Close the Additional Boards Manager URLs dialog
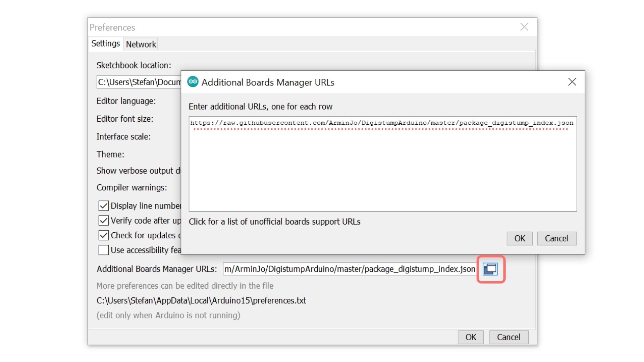644x362 pixels. coord(572,82)
